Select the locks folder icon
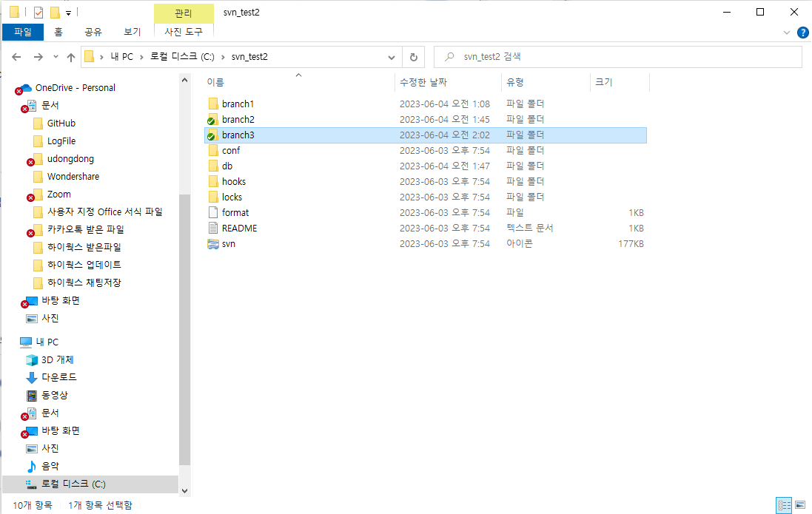 (213, 197)
